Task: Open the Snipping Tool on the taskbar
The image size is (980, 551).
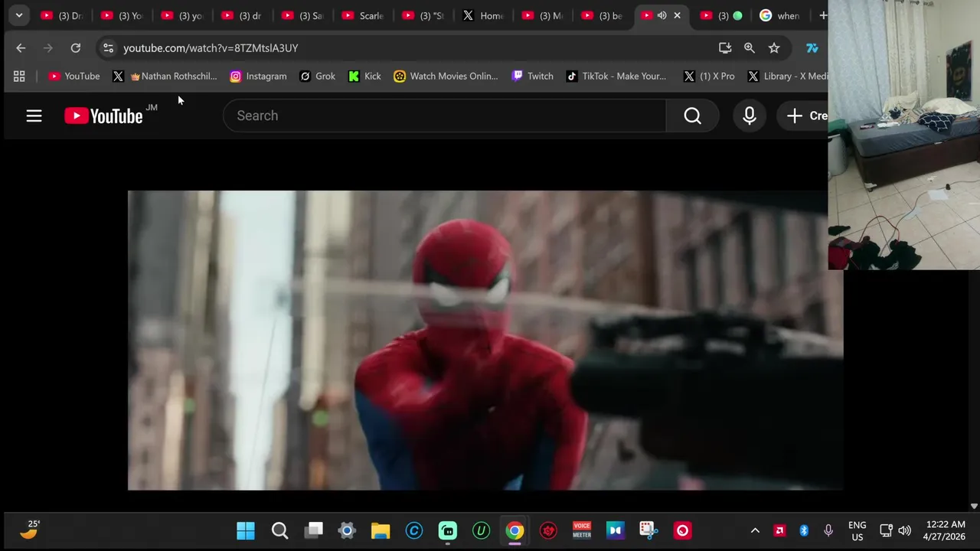Action: coord(648,530)
